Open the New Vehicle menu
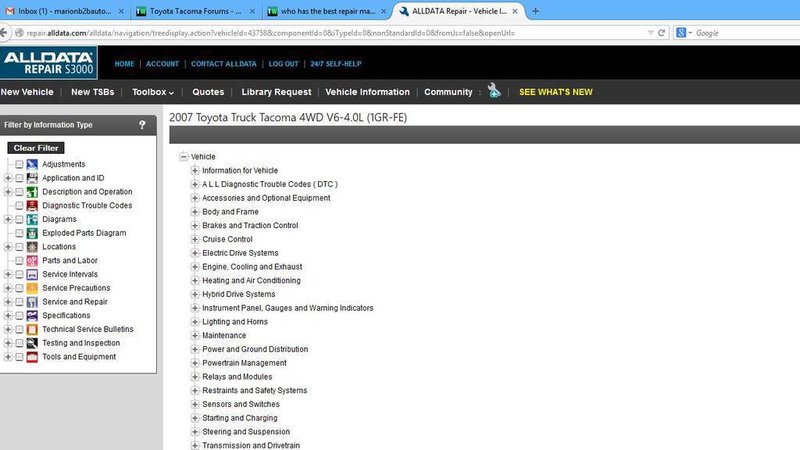The height and width of the screenshot is (450, 800). coord(27,92)
